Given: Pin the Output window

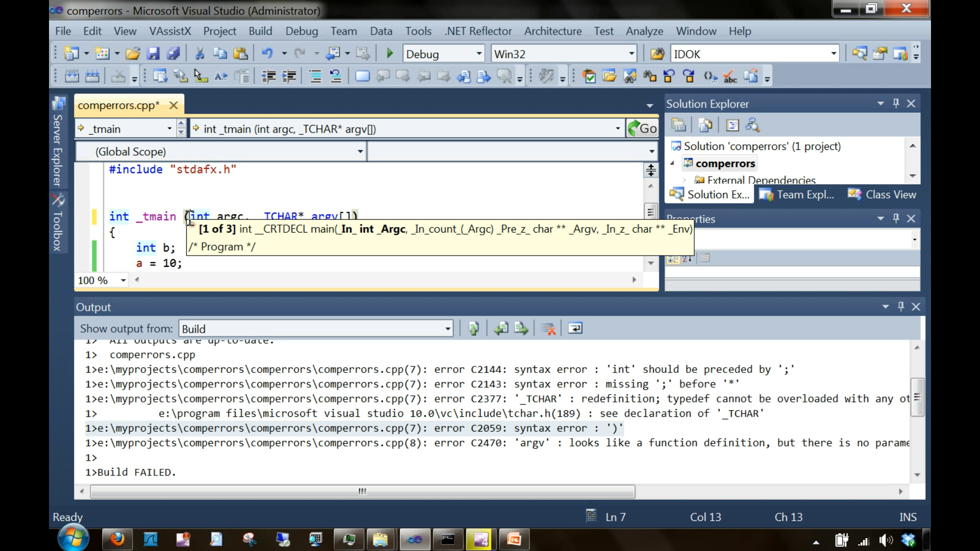Looking at the screenshot, I should [900, 307].
